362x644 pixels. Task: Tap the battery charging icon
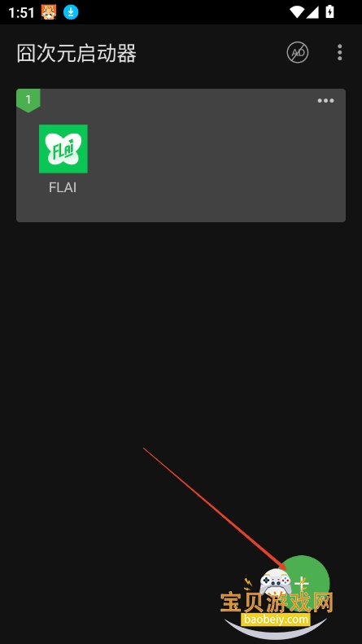329,12
